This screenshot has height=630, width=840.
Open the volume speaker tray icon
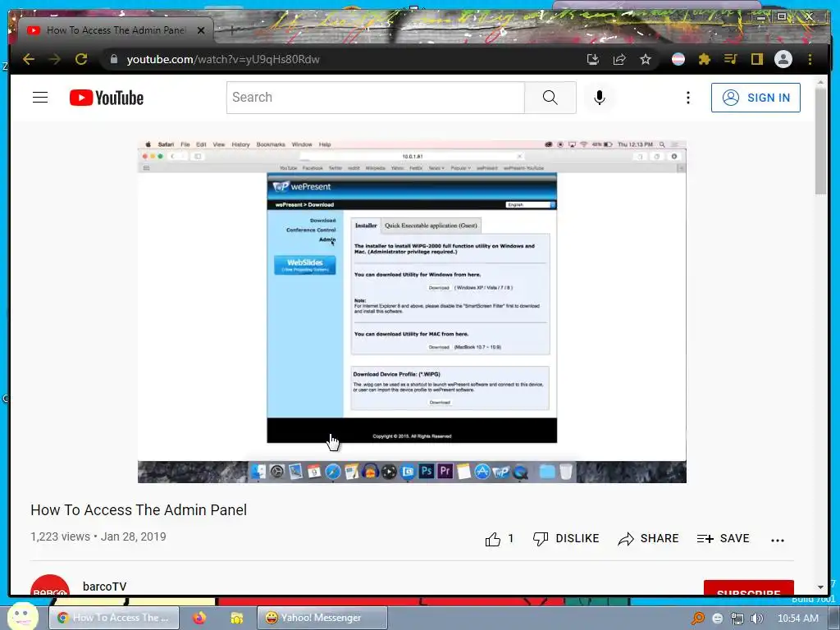(x=756, y=619)
